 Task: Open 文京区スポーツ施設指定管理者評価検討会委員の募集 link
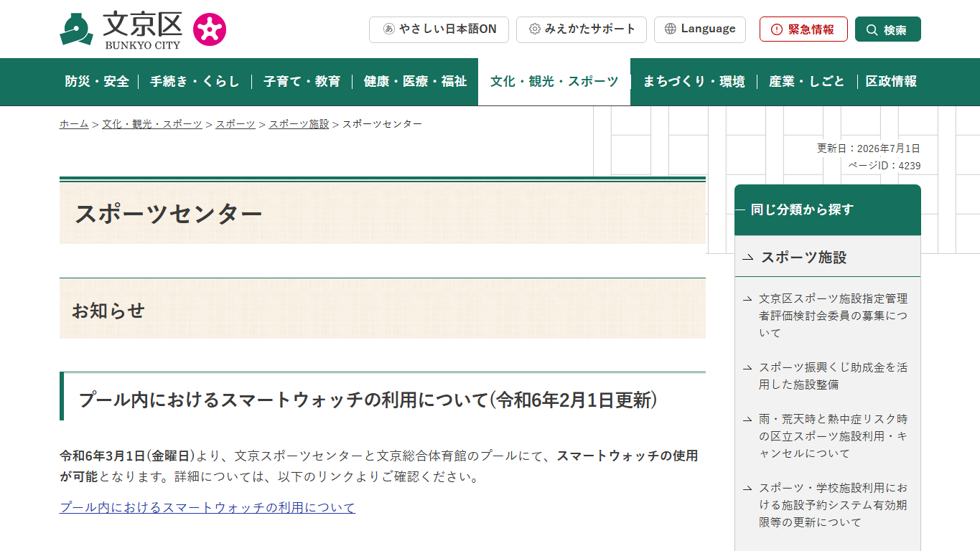(x=833, y=316)
